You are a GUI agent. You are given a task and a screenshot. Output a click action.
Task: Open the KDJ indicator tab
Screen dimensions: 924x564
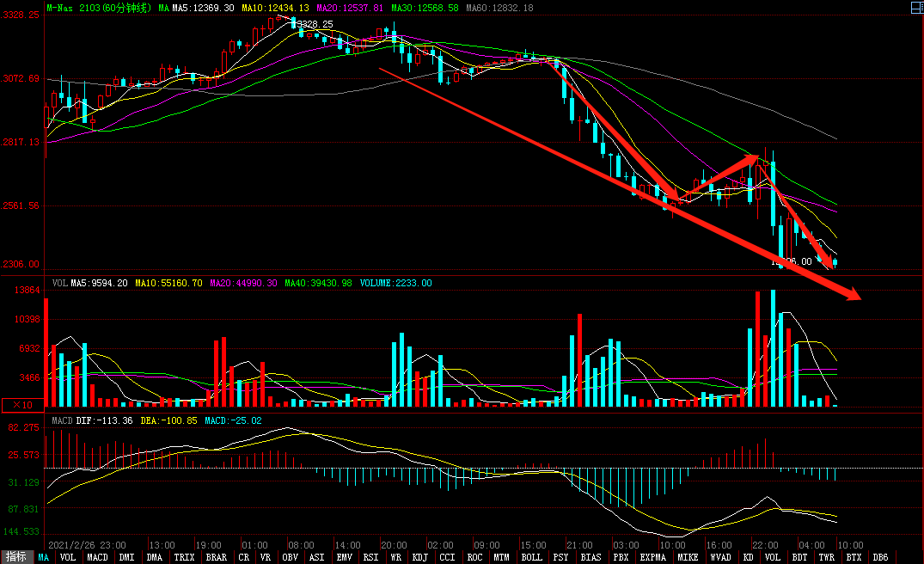coord(420,558)
